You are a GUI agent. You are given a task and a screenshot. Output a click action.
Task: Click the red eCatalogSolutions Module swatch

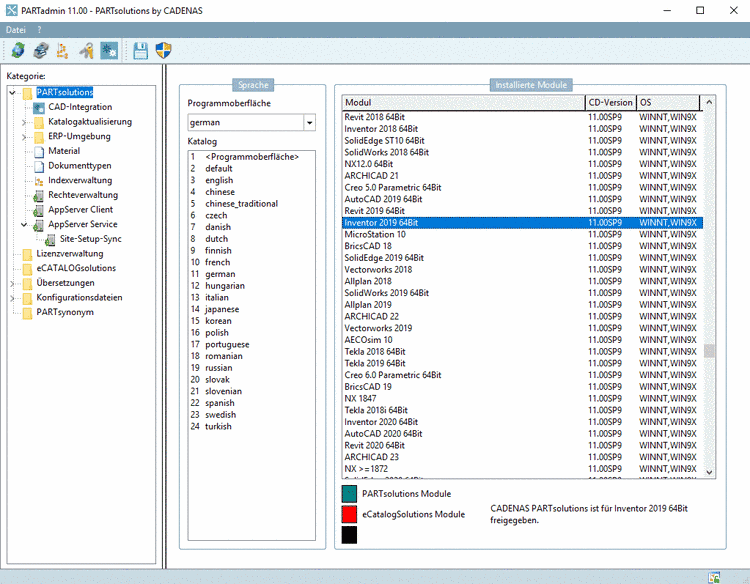click(x=349, y=514)
